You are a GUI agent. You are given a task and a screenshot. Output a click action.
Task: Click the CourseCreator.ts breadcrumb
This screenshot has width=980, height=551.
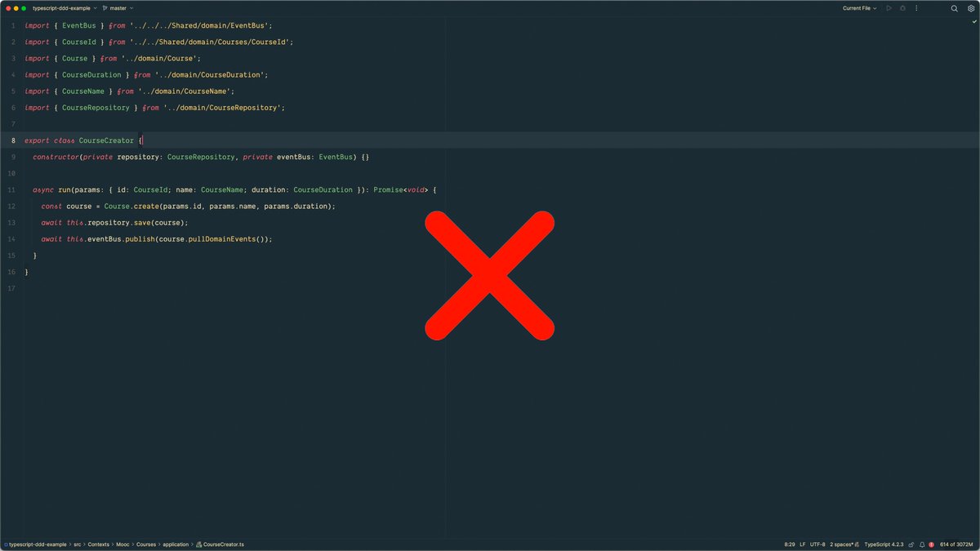tap(220, 544)
